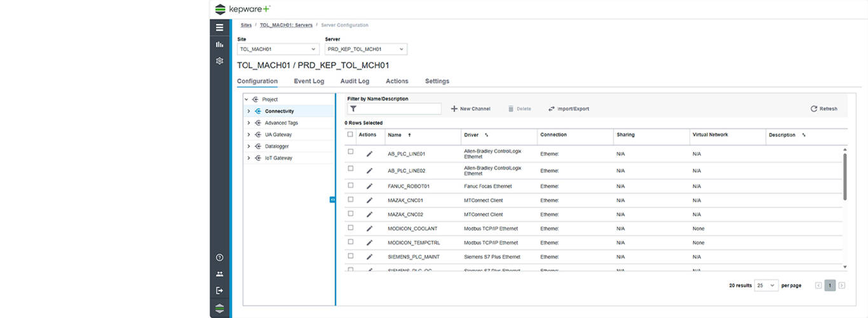The image size is (868, 318).
Task: Click the settings gear icon in sidebar
Action: click(219, 61)
